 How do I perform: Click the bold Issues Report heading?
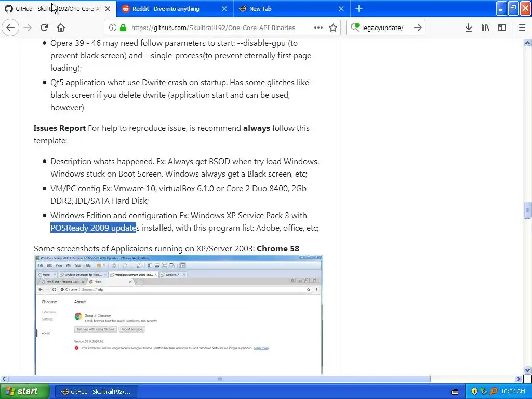(x=59, y=128)
